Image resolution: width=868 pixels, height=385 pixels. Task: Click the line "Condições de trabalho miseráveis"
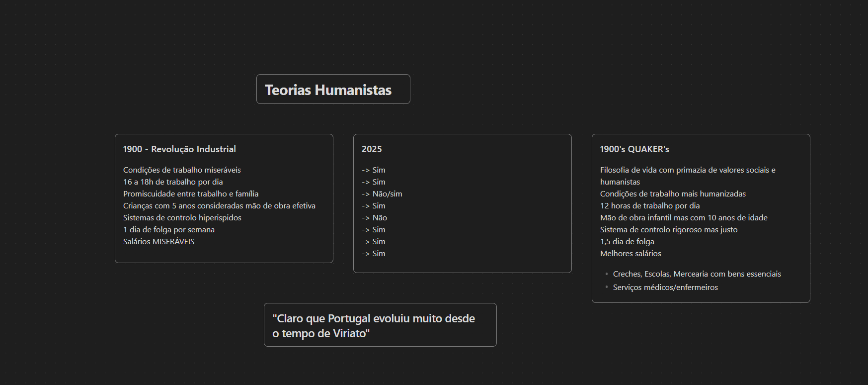point(182,170)
